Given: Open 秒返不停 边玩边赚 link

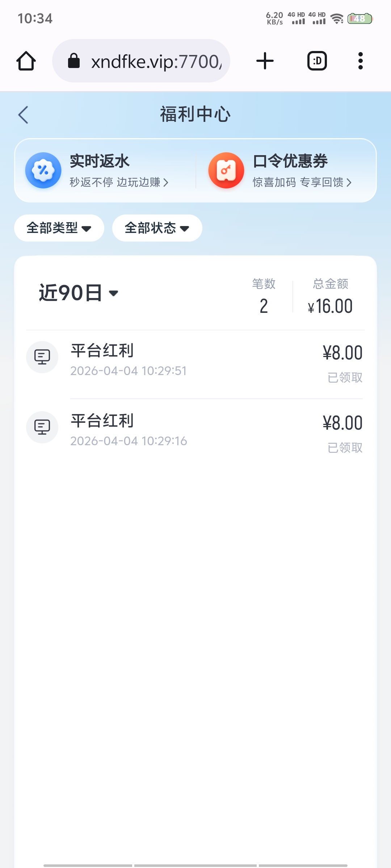Looking at the screenshot, I should point(119,182).
